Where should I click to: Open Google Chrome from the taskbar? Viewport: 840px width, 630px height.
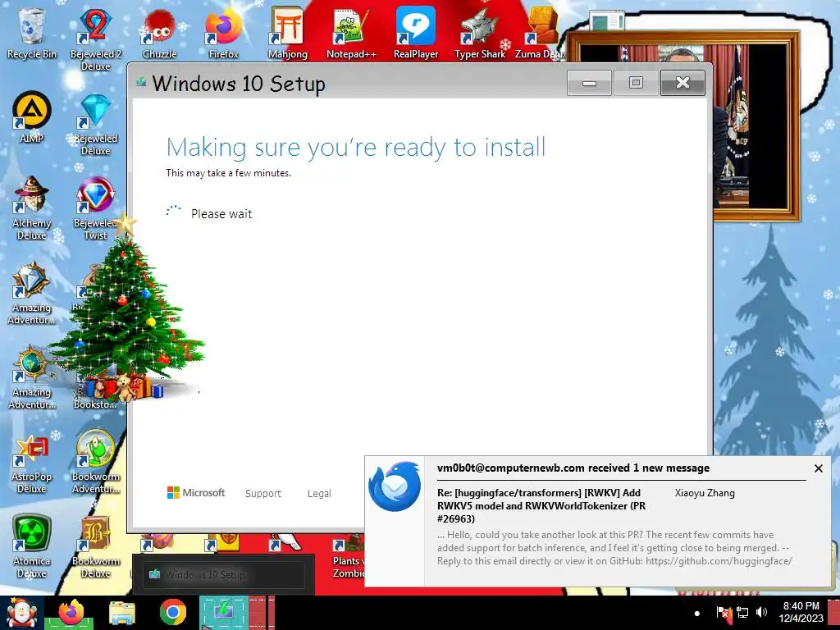[172, 613]
